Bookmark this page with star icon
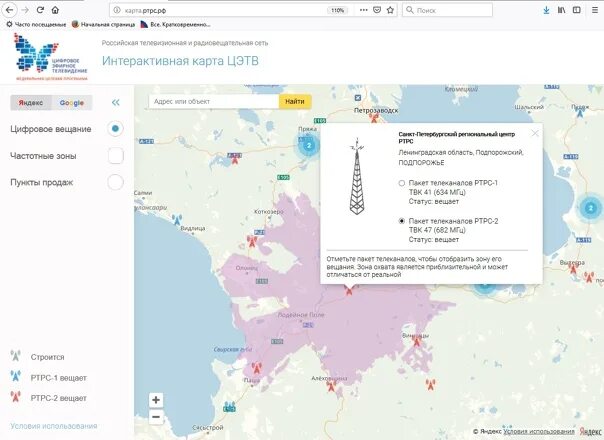The height and width of the screenshot is (440, 604). pyautogui.click(x=390, y=10)
